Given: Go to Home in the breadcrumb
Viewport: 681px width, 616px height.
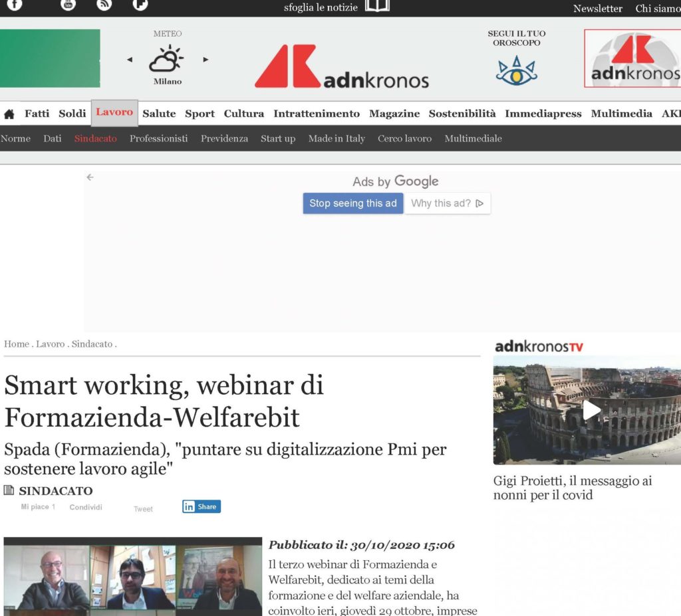Looking at the screenshot, I should click(x=17, y=344).
